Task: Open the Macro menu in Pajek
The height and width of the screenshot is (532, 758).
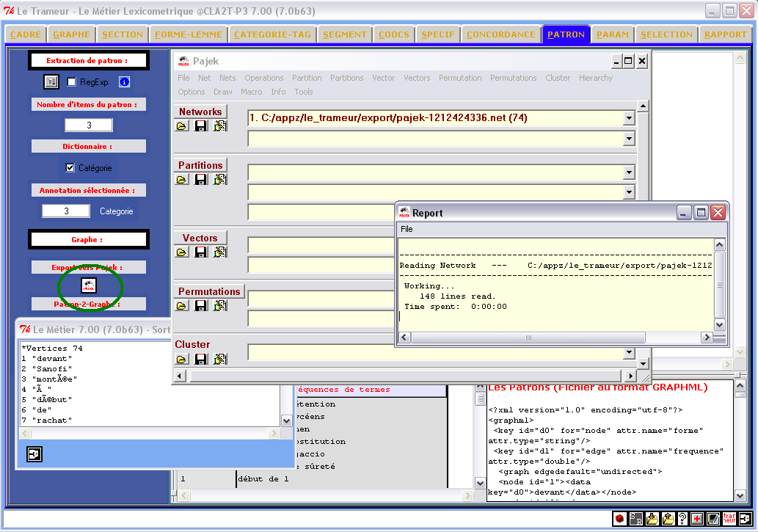Action: pos(252,92)
